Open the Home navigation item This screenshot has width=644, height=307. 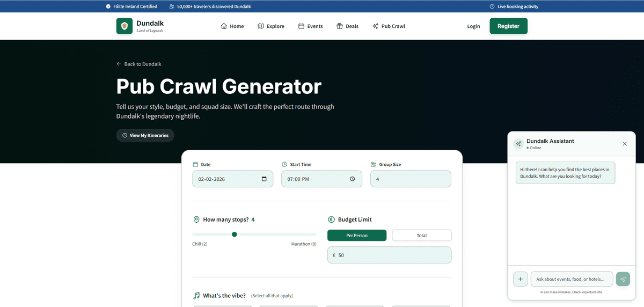[x=232, y=26]
